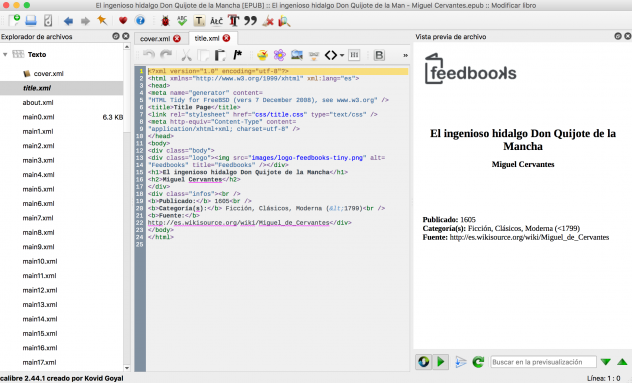Collapse the Texto tree section
The height and width of the screenshot is (383, 632).
point(5,54)
